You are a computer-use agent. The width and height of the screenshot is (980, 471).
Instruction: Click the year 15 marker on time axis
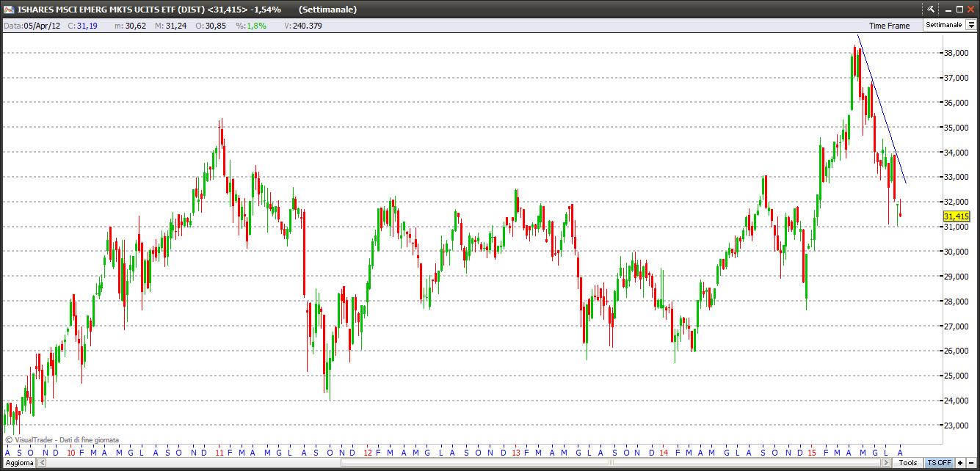pyautogui.click(x=812, y=453)
